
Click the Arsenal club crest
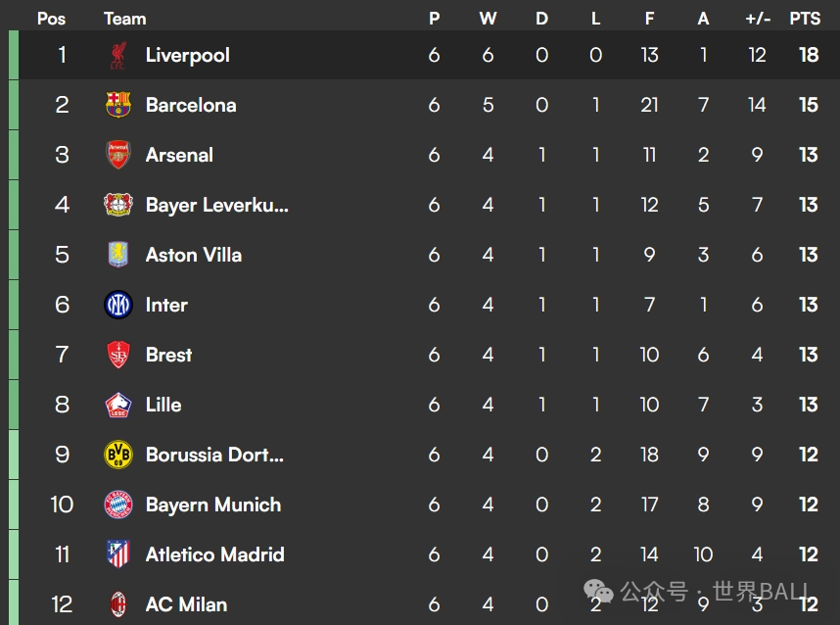click(118, 155)
